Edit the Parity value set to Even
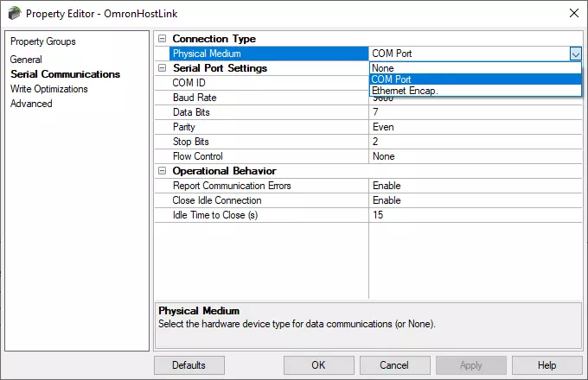Screen dimensions: 588x380 (x=475, y=127)
